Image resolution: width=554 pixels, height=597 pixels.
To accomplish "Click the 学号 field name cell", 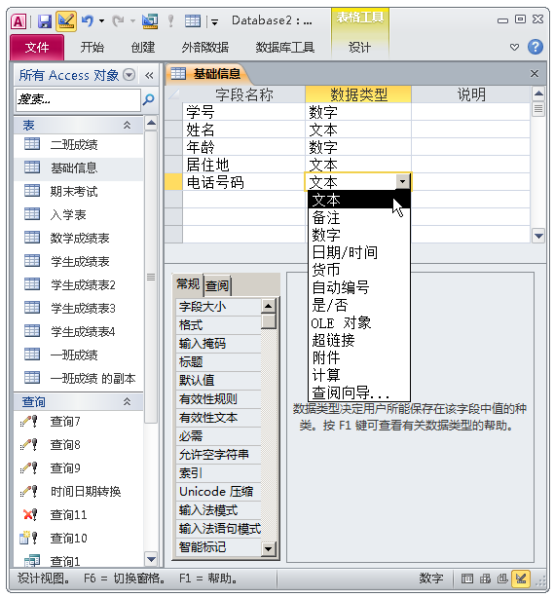I will (x=244, y=112).
